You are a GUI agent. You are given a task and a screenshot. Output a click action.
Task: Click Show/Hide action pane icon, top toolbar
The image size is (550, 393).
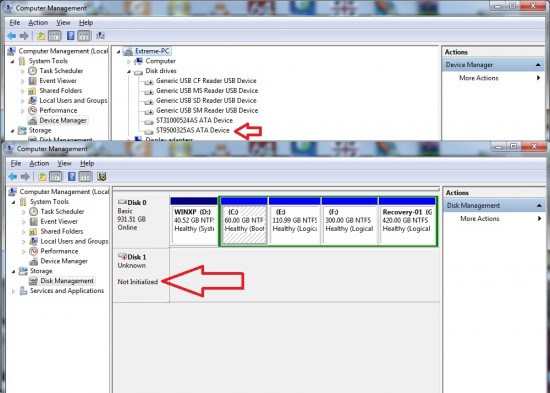(x=83, y=36)
